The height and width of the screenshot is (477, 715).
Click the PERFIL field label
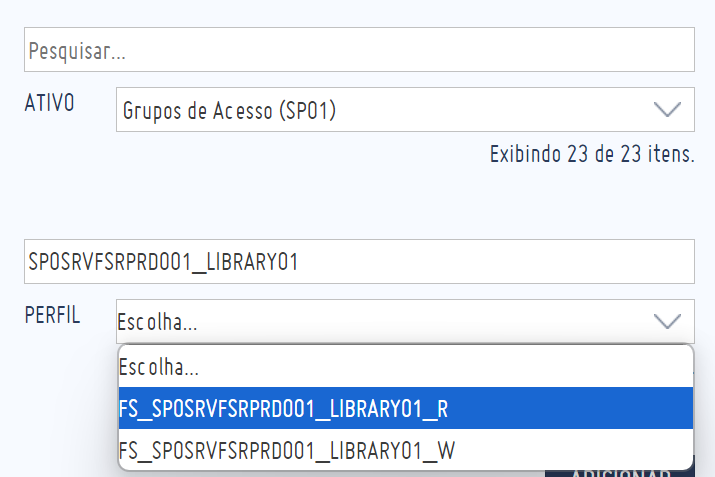[52, 315]
